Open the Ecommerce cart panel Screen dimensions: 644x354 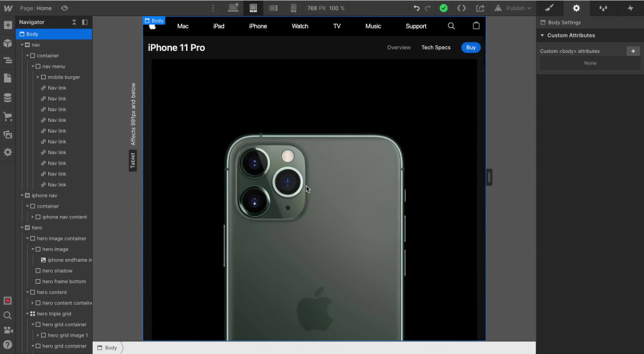coord(8,116)
